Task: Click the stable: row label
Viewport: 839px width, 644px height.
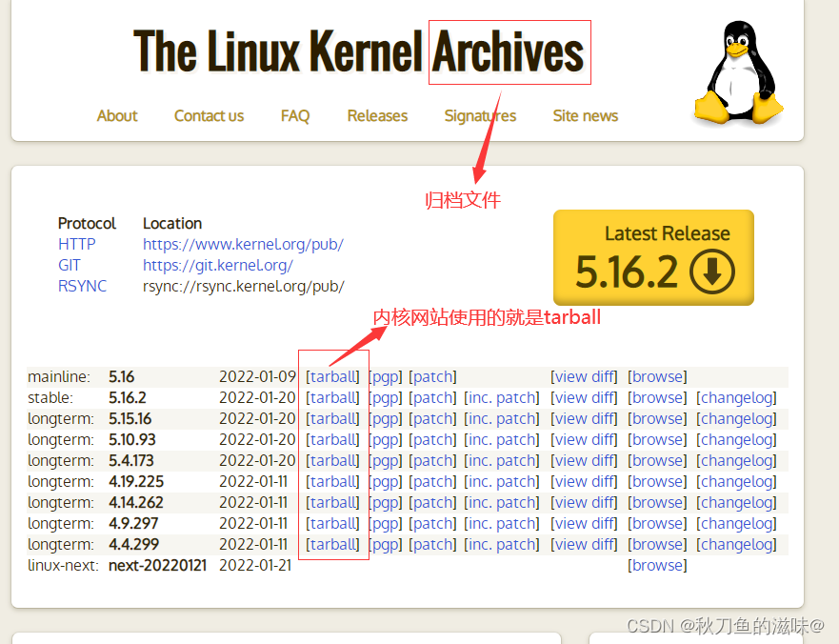Action: (50, 398)
